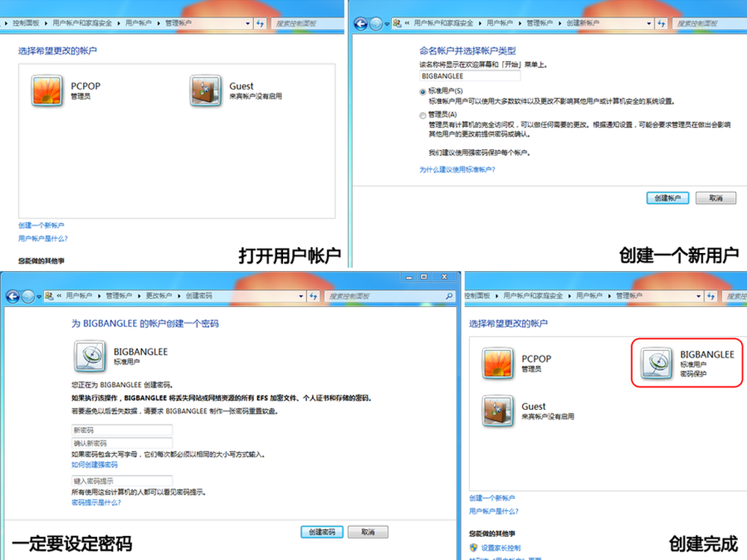Click '取消' button in create-account window
Image resolution: width=747 pixels, height=560 pixels.
[x=716, y=198]
